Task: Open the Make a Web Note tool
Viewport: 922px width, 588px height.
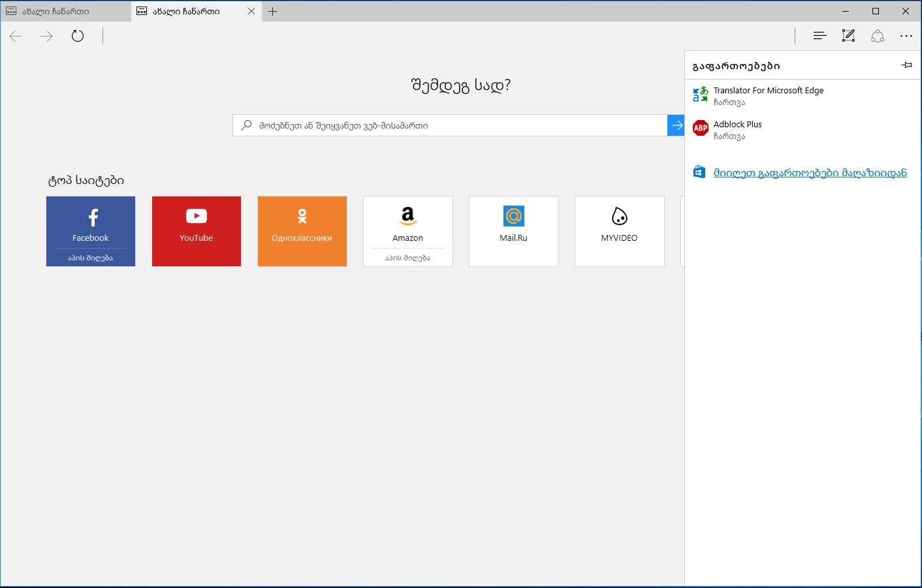Action: pos(848,36)
